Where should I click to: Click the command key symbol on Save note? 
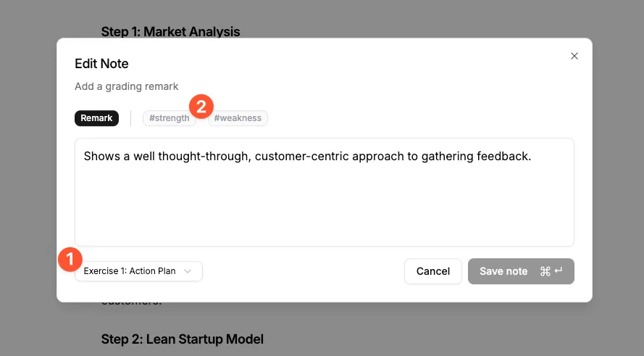pyautogui.click(x=545, y=271)
